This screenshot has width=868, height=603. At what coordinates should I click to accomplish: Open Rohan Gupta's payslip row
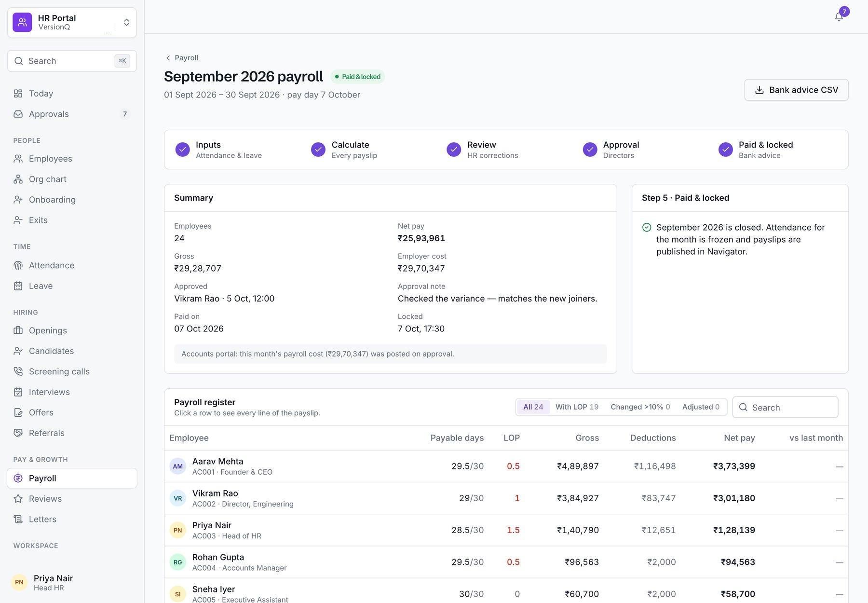(506, 562)
